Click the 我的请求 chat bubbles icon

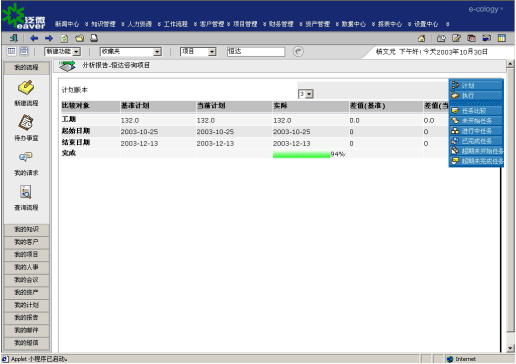26,157
